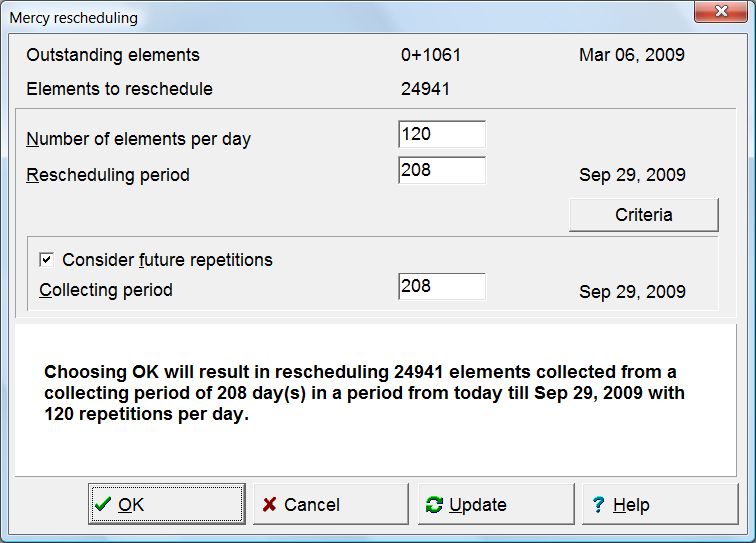Click the red X icon on Cancel
The width and height of the screenshot is (756, 543).
[x=269, y=505]
